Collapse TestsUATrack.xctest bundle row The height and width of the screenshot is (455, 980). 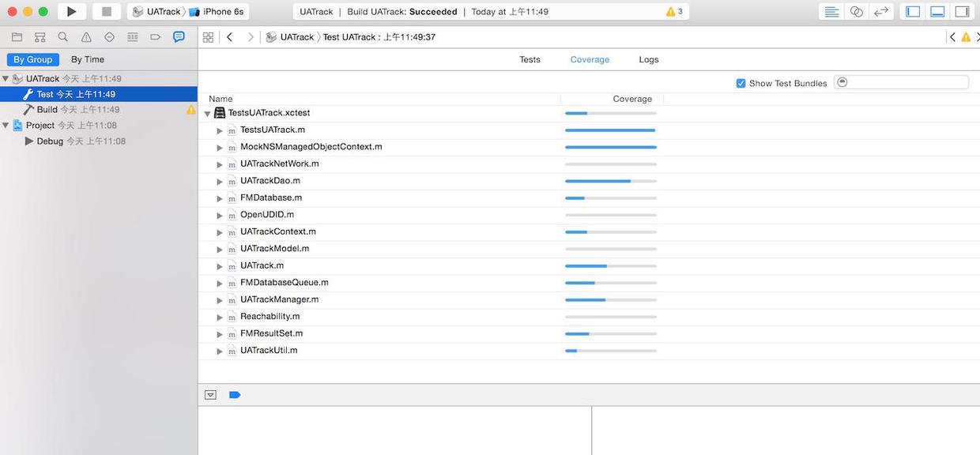tap(208, 114)
